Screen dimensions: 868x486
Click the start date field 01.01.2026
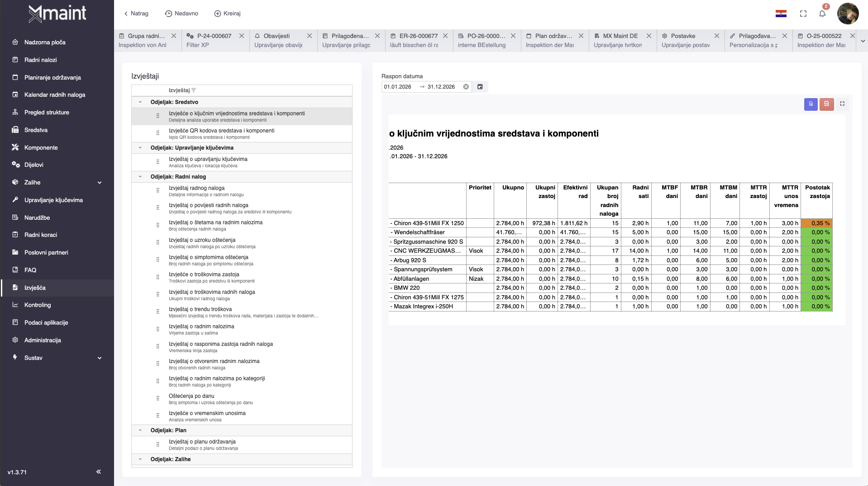click(398, 87)
